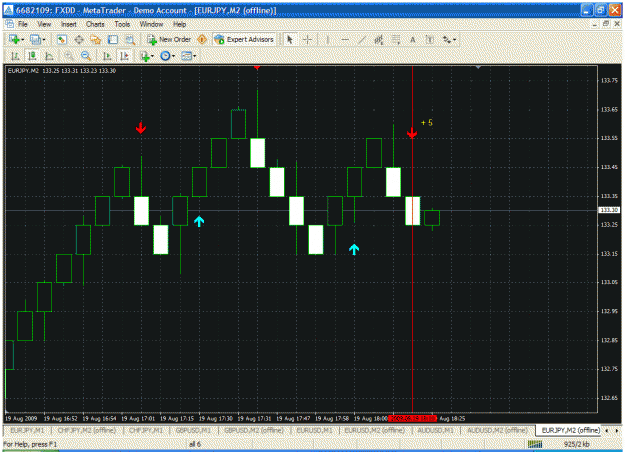Open the Indicators list dropdown arrow
The width and height of the screenshot is (625, 452).
[x=152, y=56]
